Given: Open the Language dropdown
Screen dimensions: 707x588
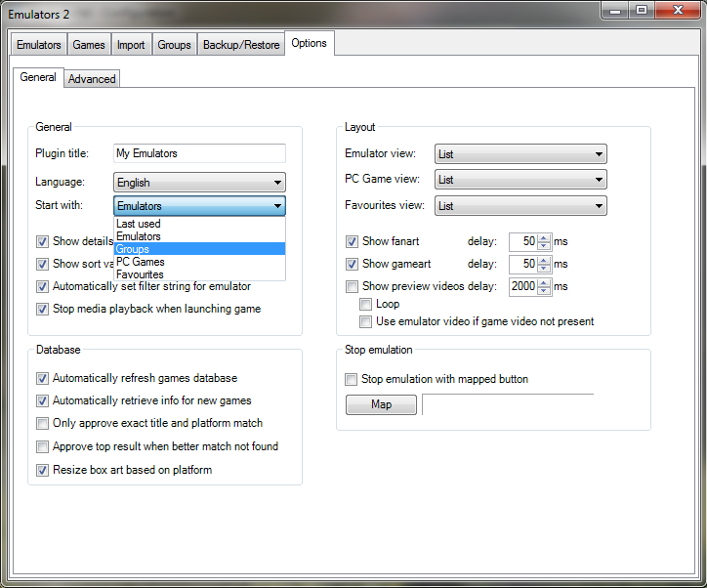Looking at the screenshot, I should click(x=199, y=183).
